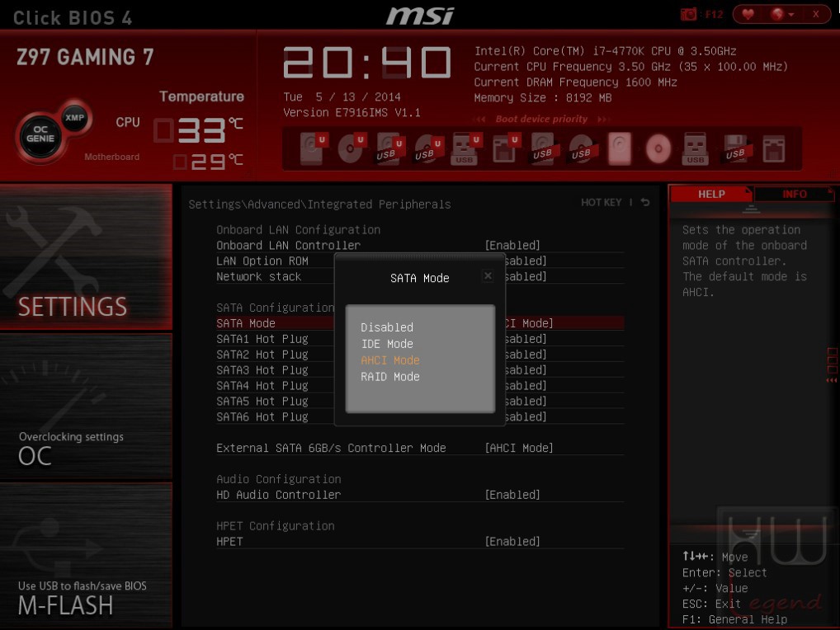The width and height of the screenshot is (840, 630).
Task: Select the UEFI USB hard disk boot icon
Action: (389, 148)
